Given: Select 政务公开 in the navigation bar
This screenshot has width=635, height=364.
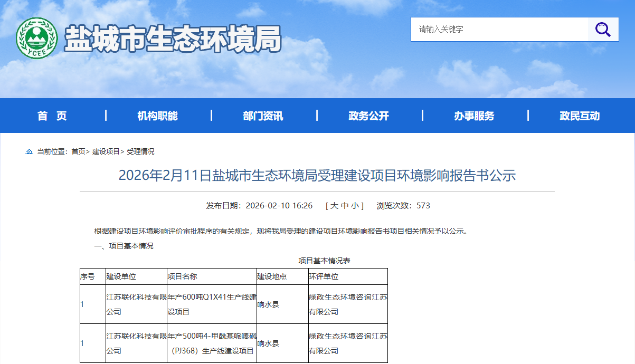Looking at the screenshot, I should coord(368,116).
